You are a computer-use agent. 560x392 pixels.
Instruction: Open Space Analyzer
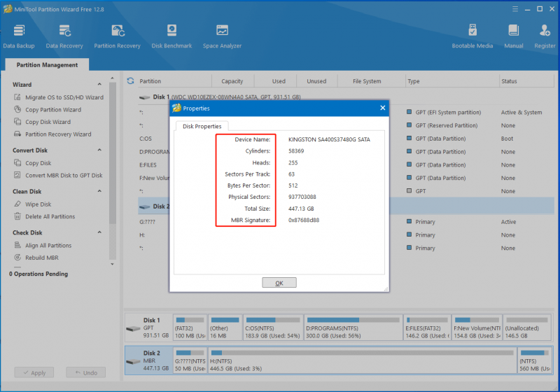click(222, 36)
